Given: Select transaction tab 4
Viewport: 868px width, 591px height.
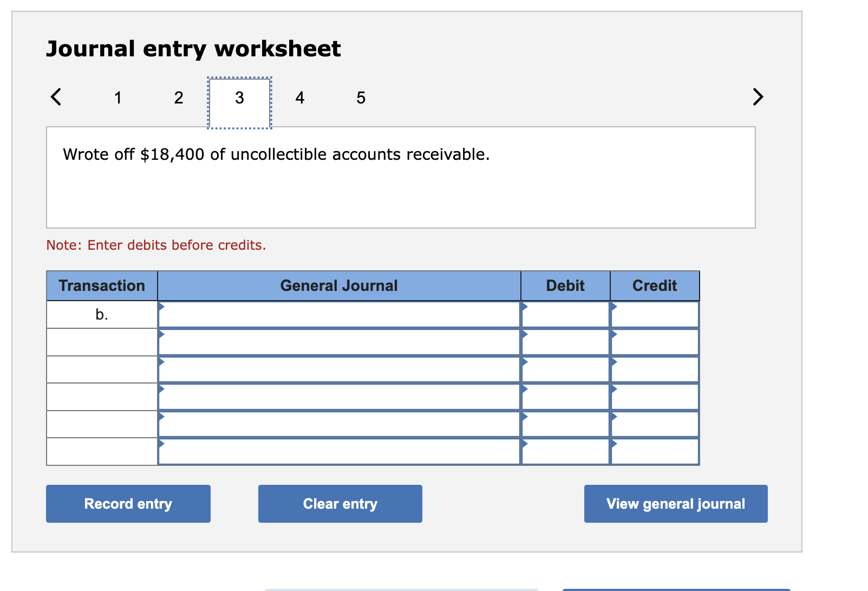Looking at the screenshot, I should tap(299, 98).
